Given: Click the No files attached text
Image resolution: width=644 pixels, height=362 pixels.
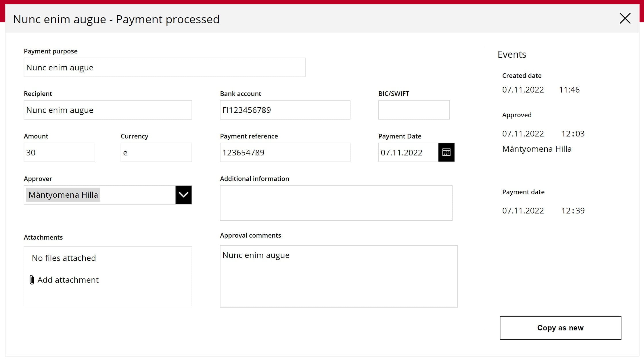Looking at the screenshot, I should tap(64, 258).
